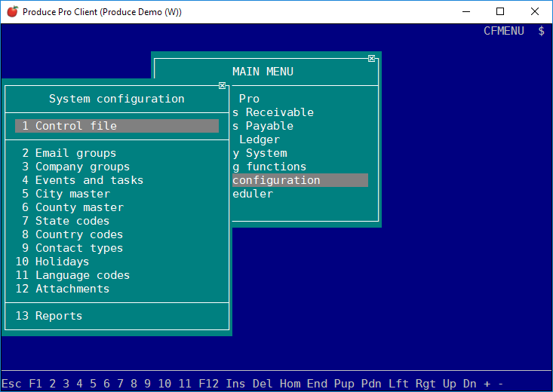
Task: Open 10 Holidays
Action: click(x=52, y=262)
